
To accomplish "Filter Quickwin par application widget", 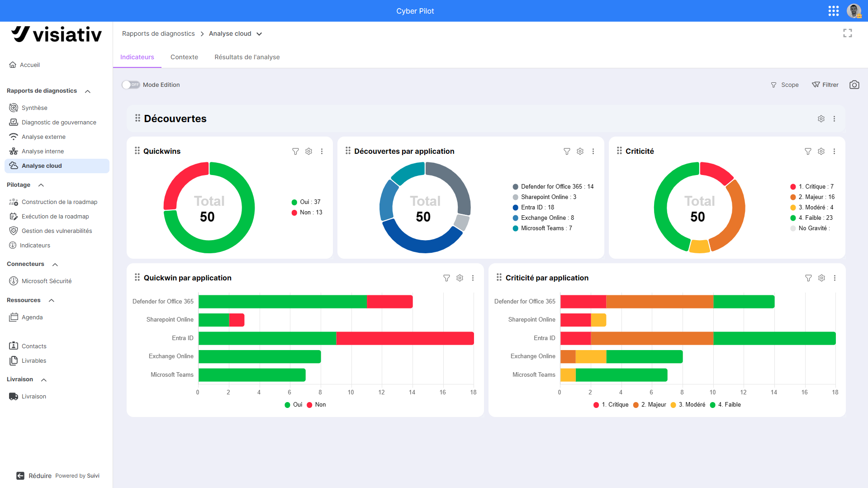I will (446, 278).
